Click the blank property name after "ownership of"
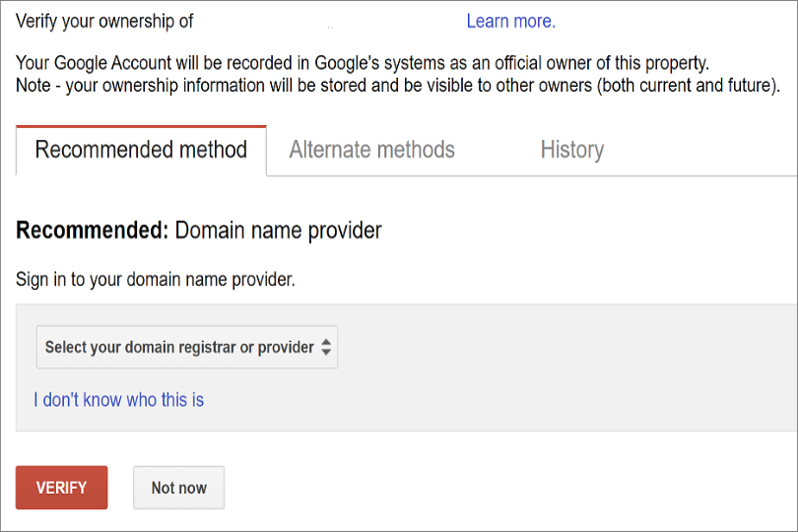The image size is (798, 532). pos(325,21)
